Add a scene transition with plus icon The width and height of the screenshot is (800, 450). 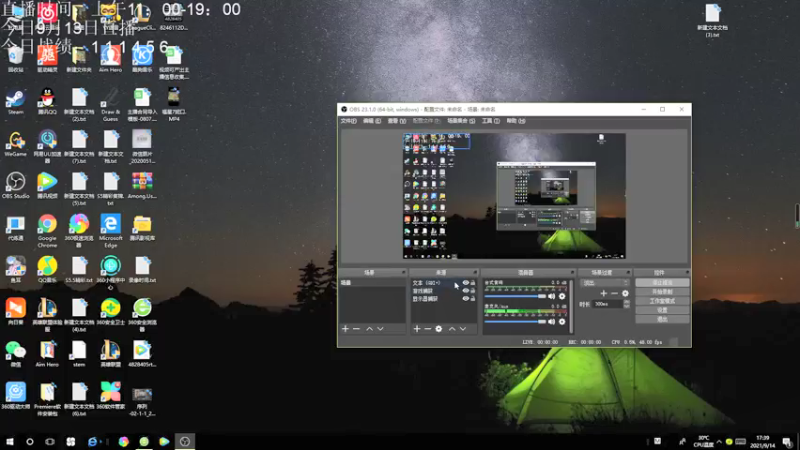pos(604,293)
